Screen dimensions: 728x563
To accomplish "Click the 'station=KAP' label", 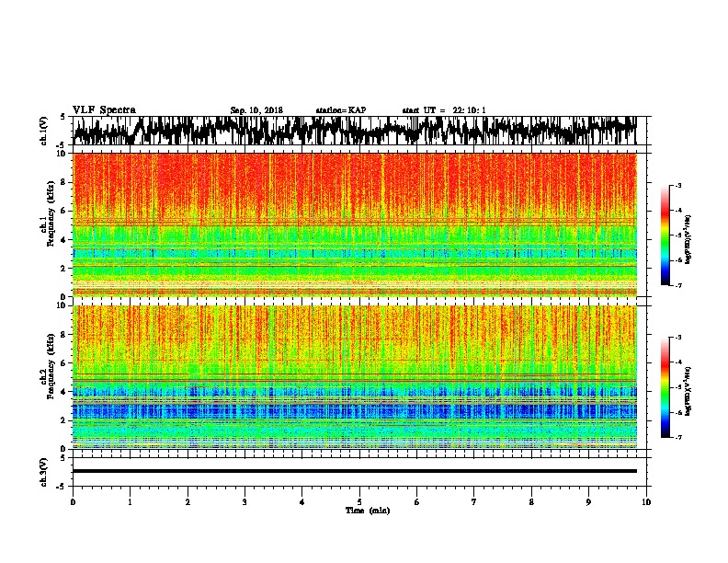I will [x=340, y=110].
